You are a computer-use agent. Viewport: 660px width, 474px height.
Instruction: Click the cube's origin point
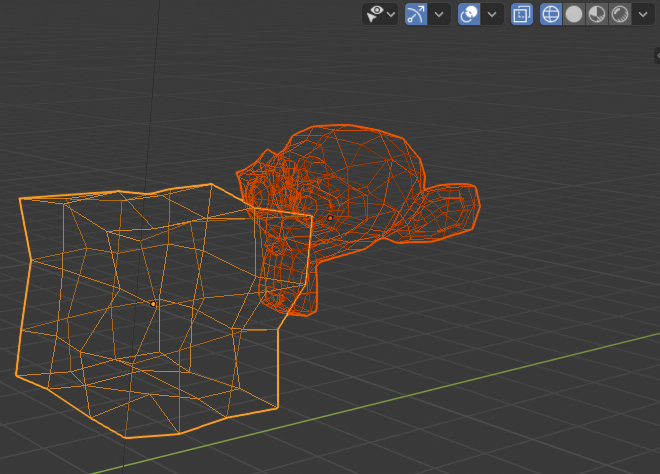click(153, 304)
